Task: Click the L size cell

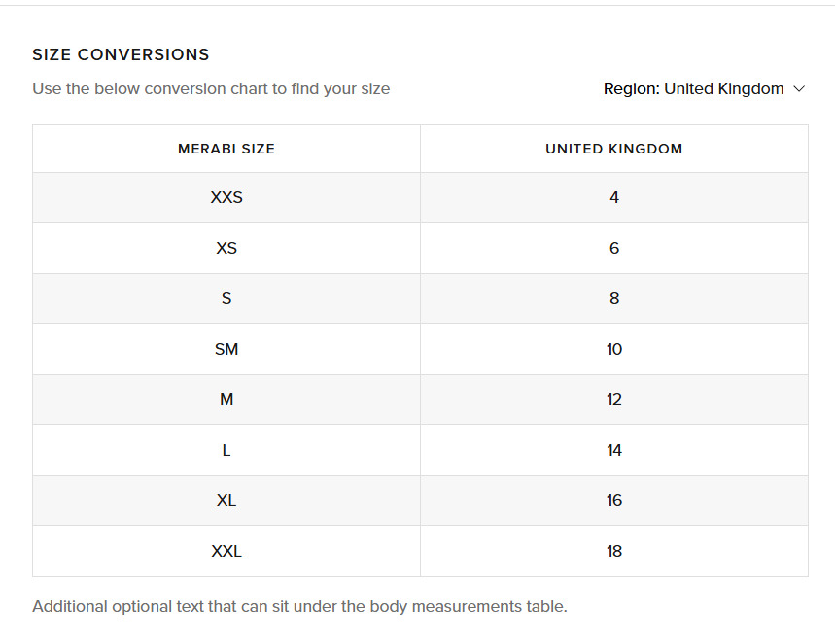Action: (x=226, y=450)
